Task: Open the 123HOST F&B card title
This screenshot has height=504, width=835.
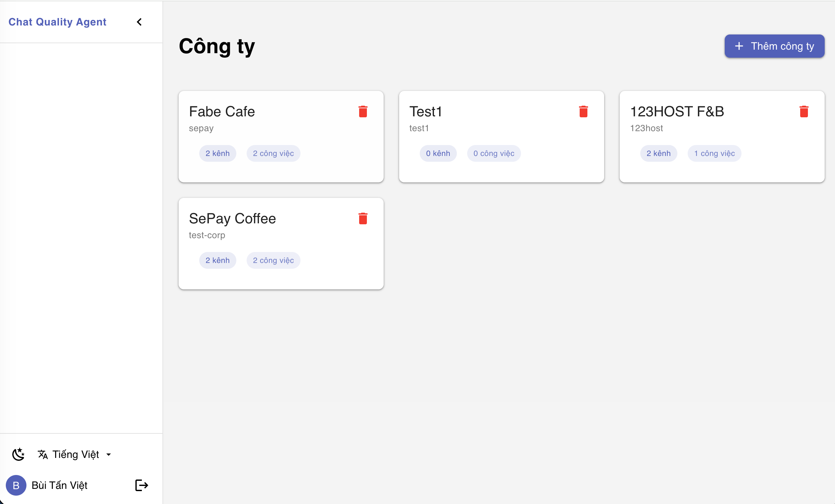Action: point(677,111)
